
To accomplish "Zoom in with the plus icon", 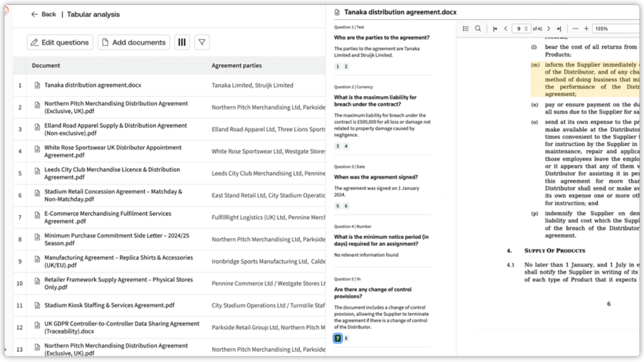I will (x=586, y=29).
